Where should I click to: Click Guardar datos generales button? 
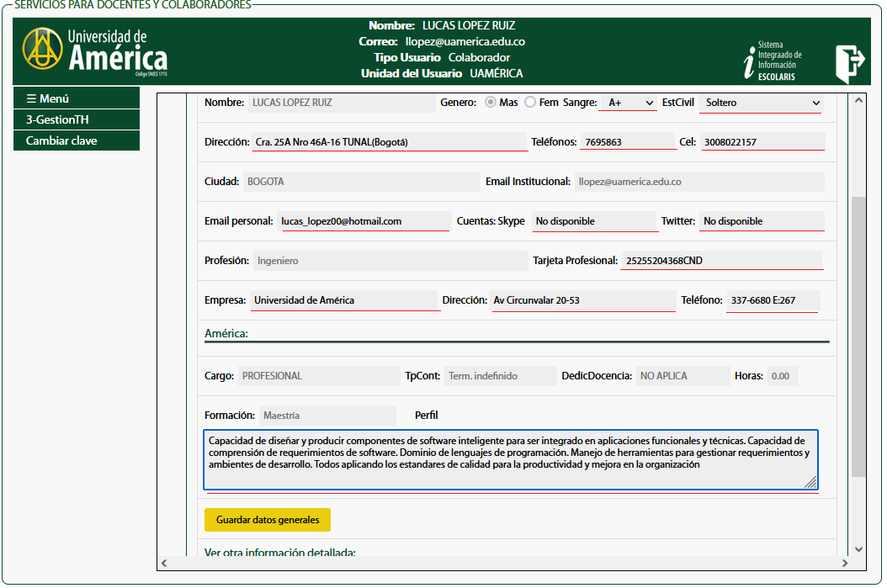pyautogui.click(x=268, y=520)
